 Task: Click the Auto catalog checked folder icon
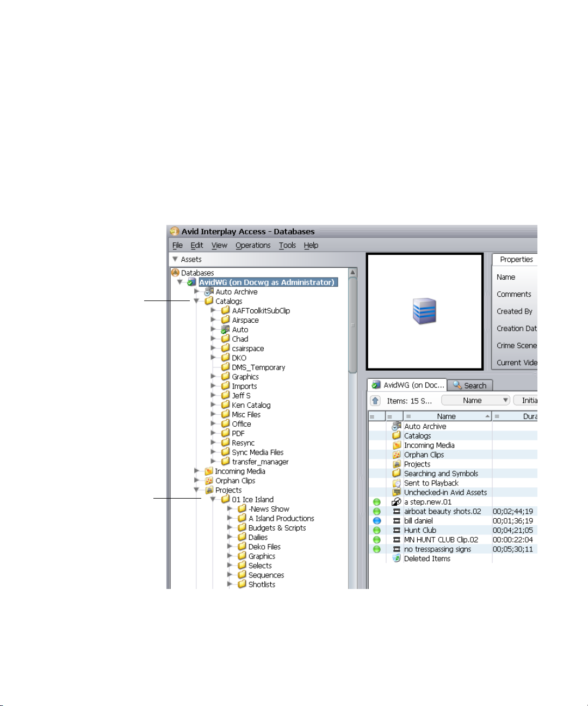coord(225,329)
